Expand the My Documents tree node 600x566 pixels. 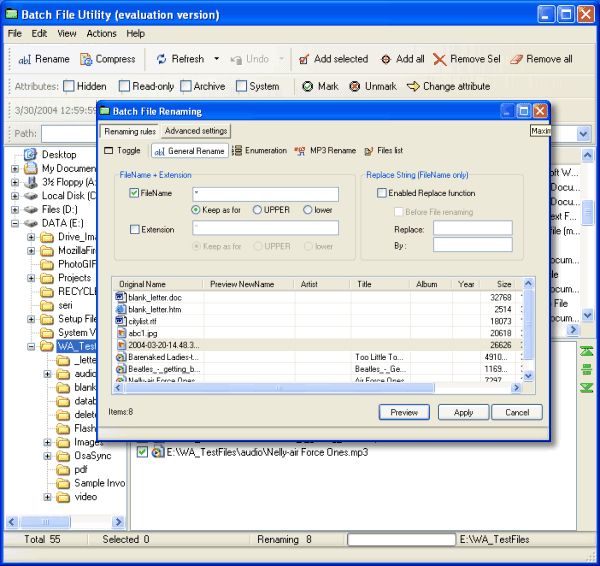pos(15,169)
